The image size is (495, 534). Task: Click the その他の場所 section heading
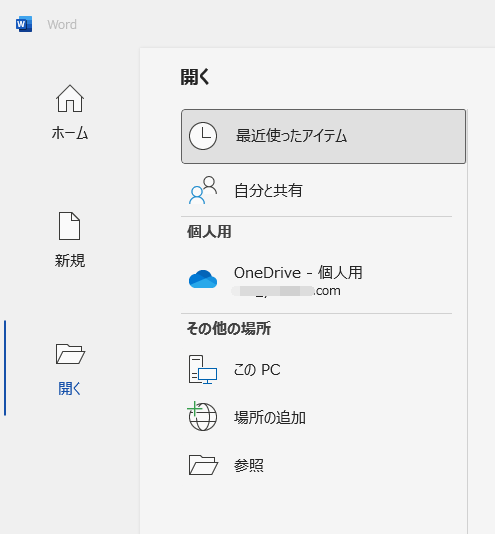(x=229, y=329)
